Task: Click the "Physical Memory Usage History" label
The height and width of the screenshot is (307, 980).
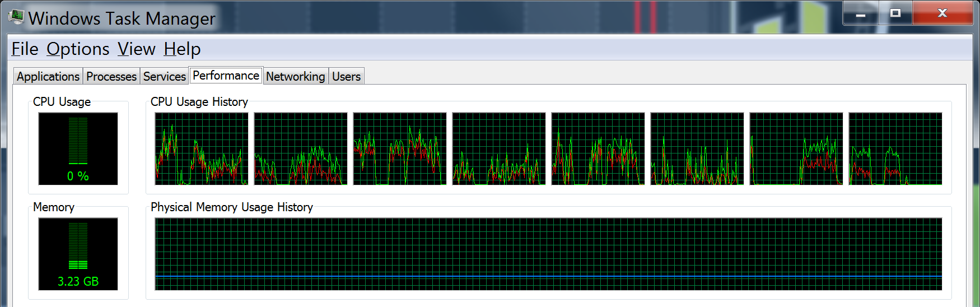Action: click(232, 207)
